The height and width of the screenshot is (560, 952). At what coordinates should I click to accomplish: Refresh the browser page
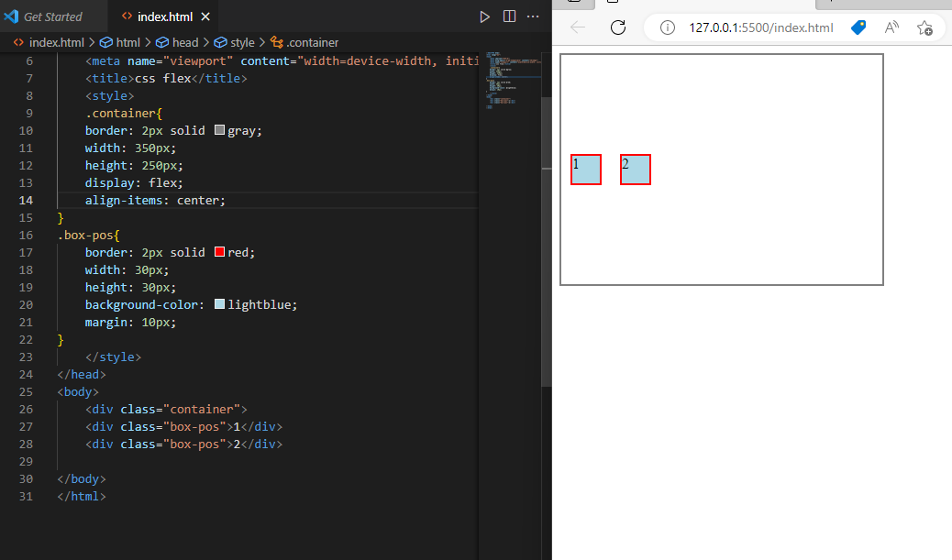(618, 27)
